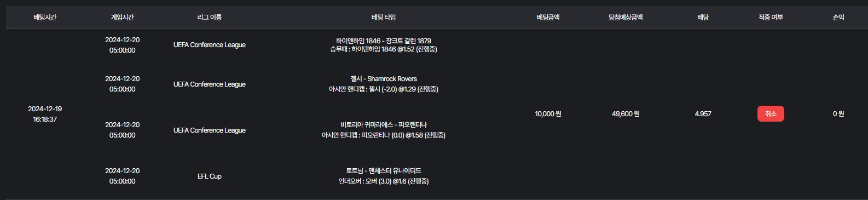Select the 손익 column header

pos(838,18)
